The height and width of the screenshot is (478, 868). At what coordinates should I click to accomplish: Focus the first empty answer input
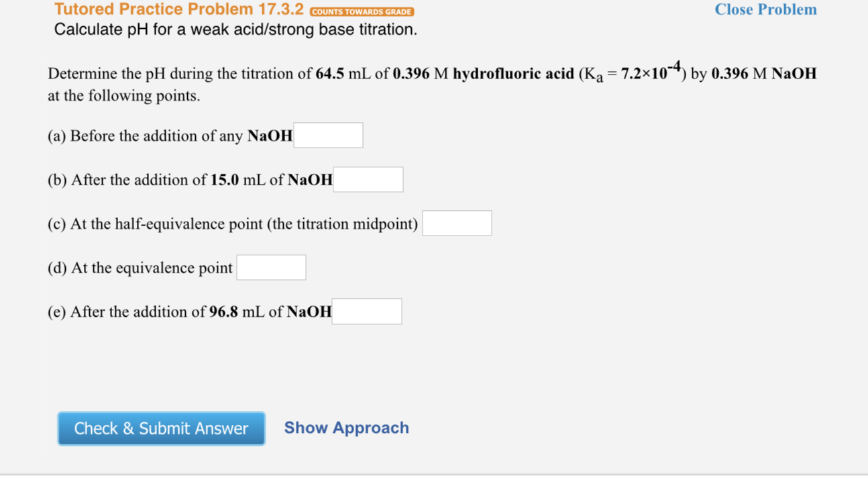[329, 135]
